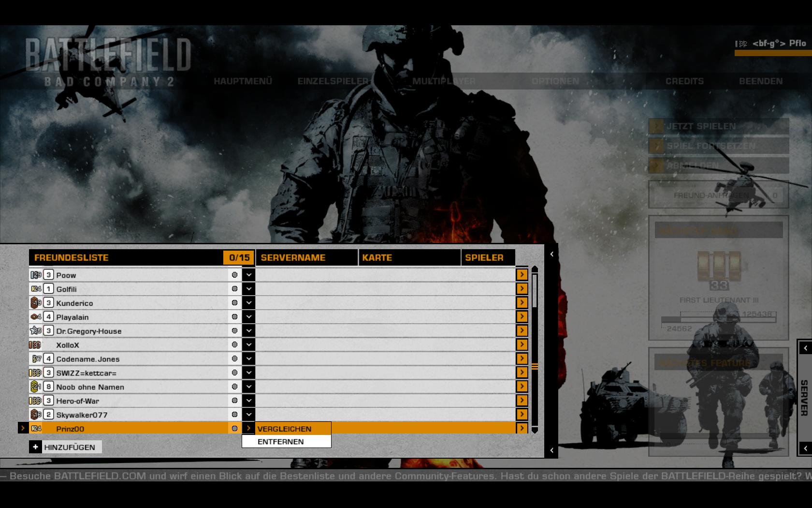
Task: Join Codename.Jones's server via orange arrow
Action: tap(522, 359)
